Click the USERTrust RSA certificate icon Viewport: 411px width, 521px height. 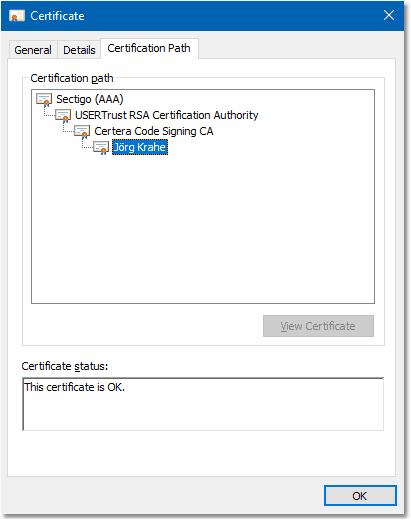[x=63, y=116]
